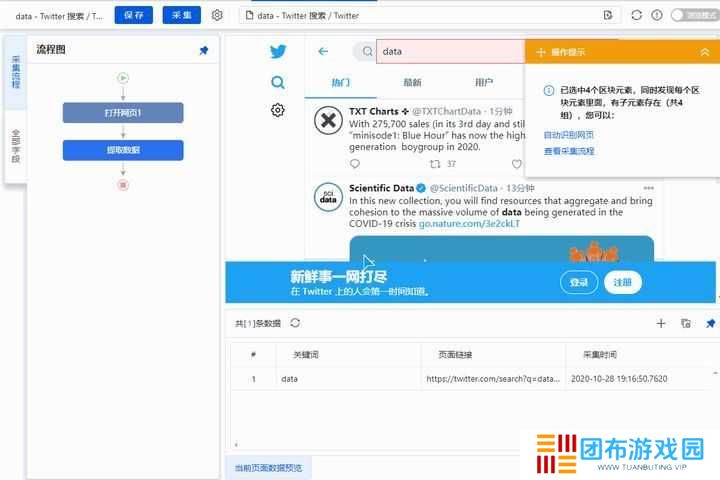Viewport: 720px width, 480px height.
Task: Select the 提取数据 flow step
Action: pos(123,150)
